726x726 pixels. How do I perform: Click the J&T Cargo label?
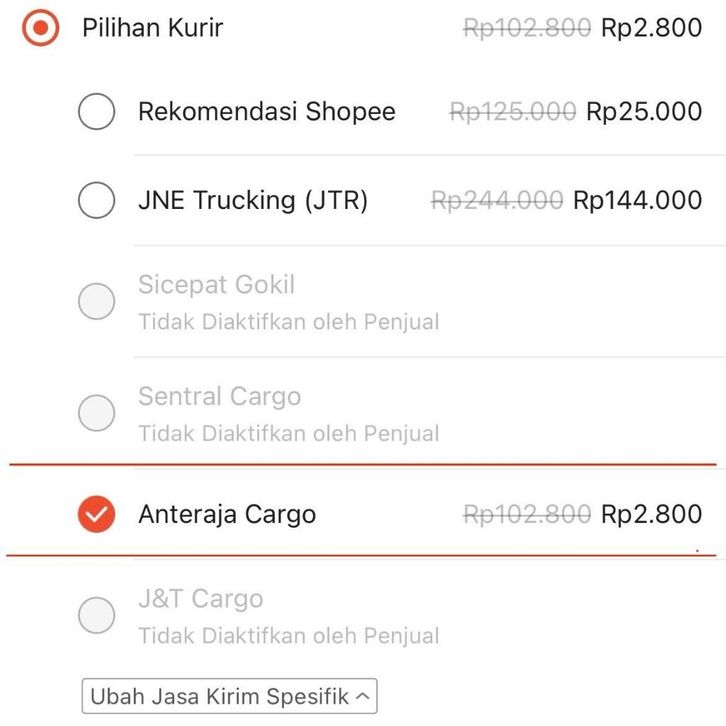(x=200, y=599)
